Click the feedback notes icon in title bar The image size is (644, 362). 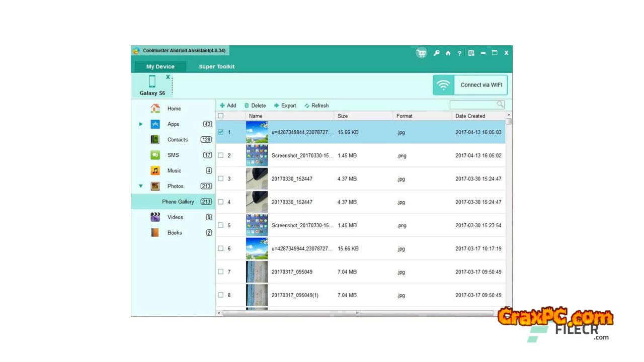click(x=471, y=53)
